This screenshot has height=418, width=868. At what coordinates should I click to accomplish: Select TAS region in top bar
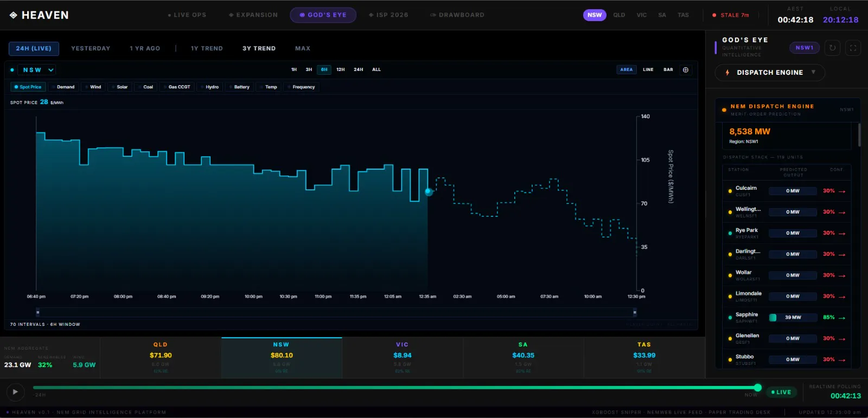683,15
